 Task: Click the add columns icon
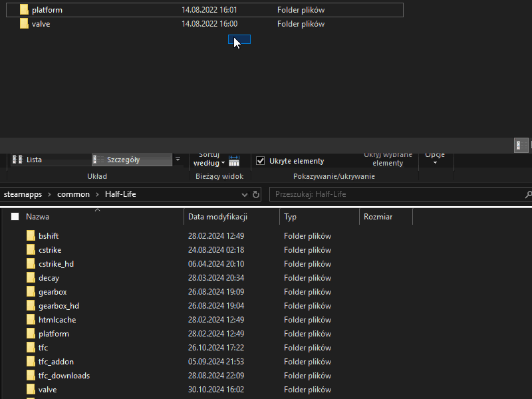[x=233, y=160]
